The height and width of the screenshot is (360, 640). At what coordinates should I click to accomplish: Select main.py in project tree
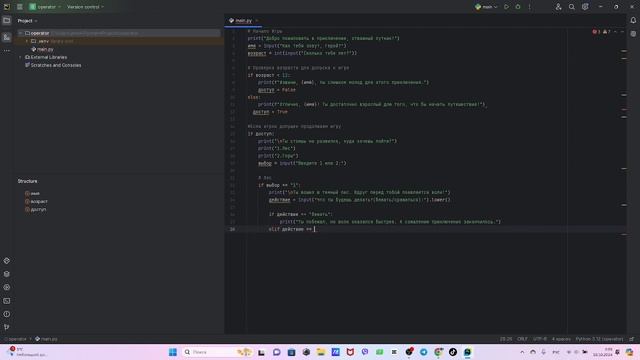click(x=42, y=49)
